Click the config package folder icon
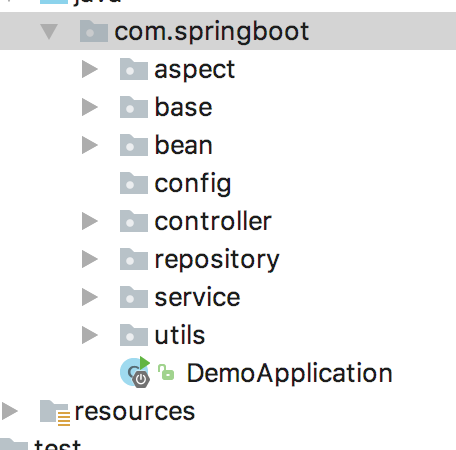 (134, 183)
